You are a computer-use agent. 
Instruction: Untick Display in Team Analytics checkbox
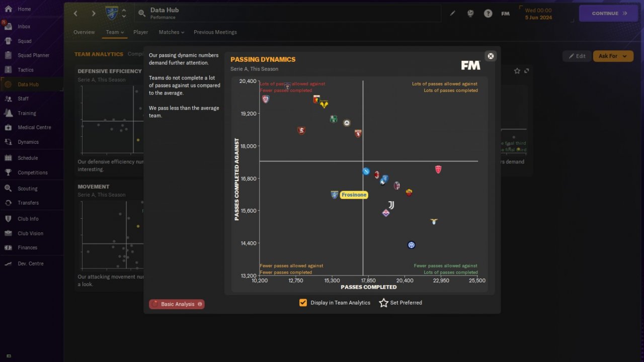coord(303,303)
